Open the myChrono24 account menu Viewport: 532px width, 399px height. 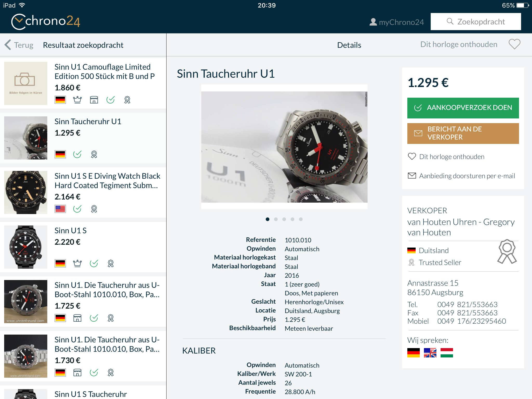397,22
